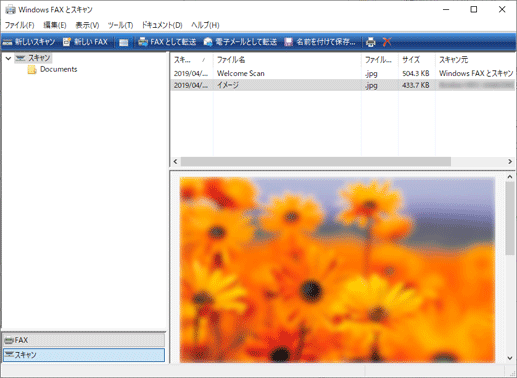Click the left arrow of the file list scrollbar
This screenshot has width=517, height=378.
pyautogui.click(x=175, y=162)
